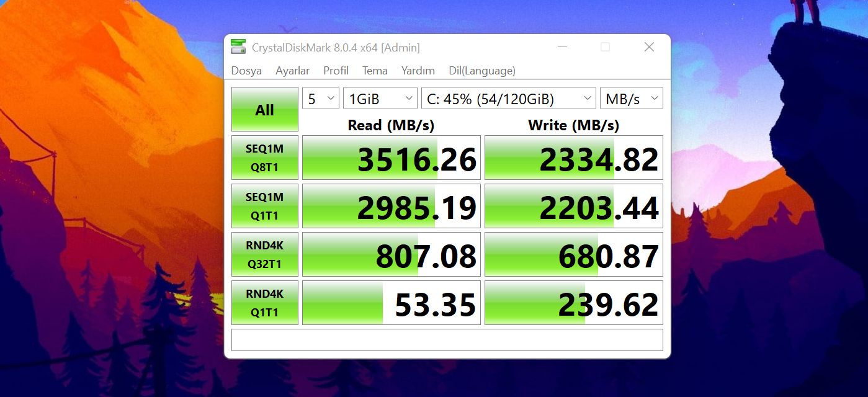
Task: Click the 2203.44 write result
Action: pos(574,206)
